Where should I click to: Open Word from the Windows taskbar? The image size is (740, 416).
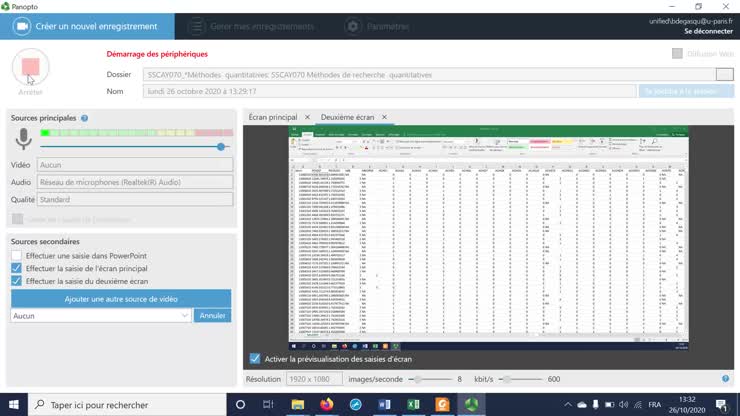[x=384, y=405]
